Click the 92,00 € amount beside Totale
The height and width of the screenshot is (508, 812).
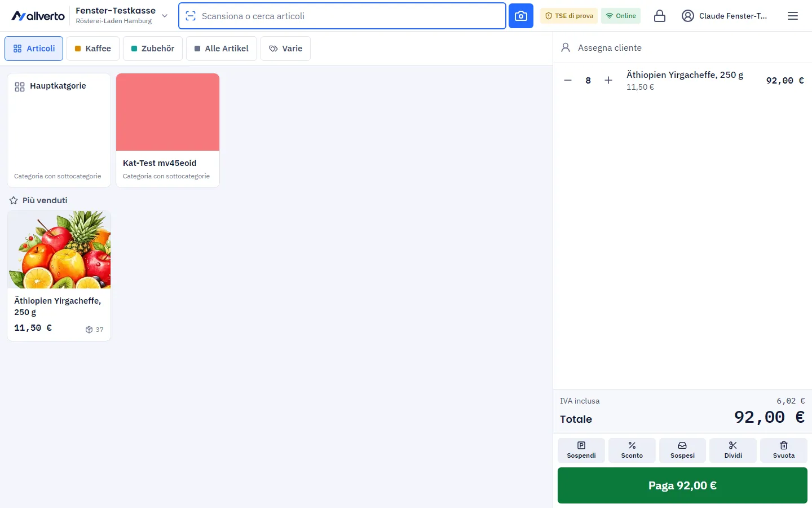coord(769,418)
